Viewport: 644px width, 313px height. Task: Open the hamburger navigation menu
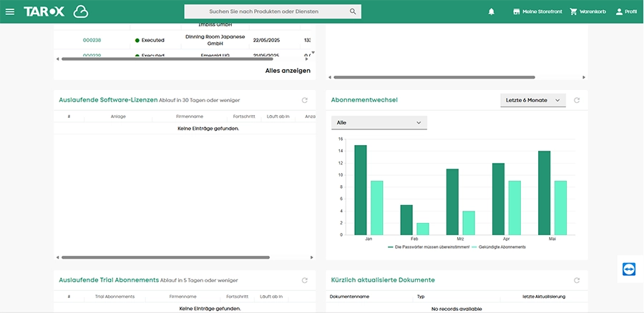(10, 11)
